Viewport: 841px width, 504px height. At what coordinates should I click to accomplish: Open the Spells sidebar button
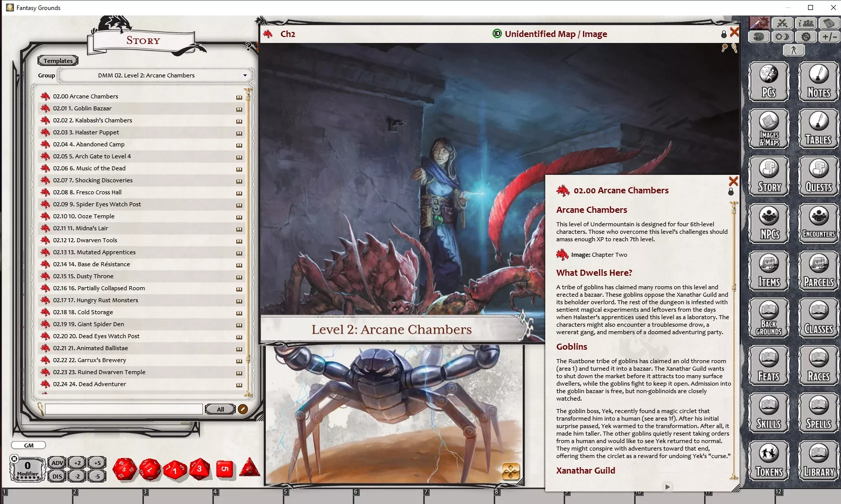[x=819, y=414]
